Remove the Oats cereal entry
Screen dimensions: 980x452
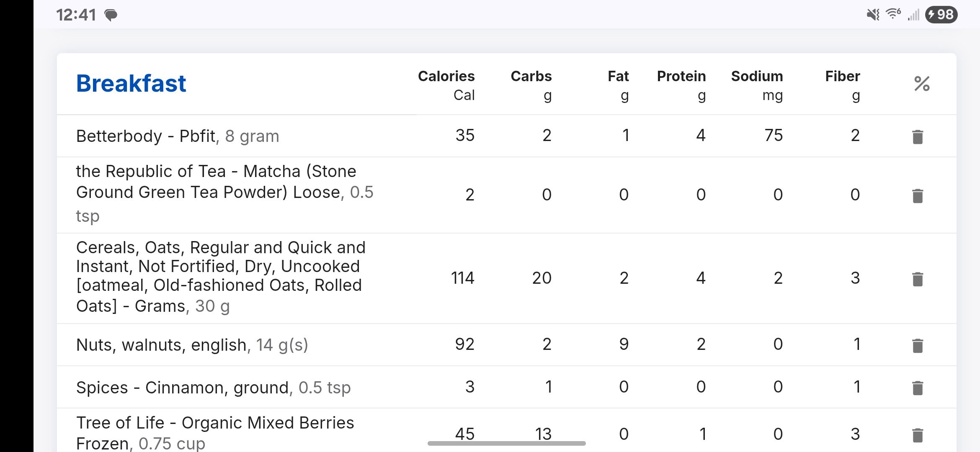[917, 279]
